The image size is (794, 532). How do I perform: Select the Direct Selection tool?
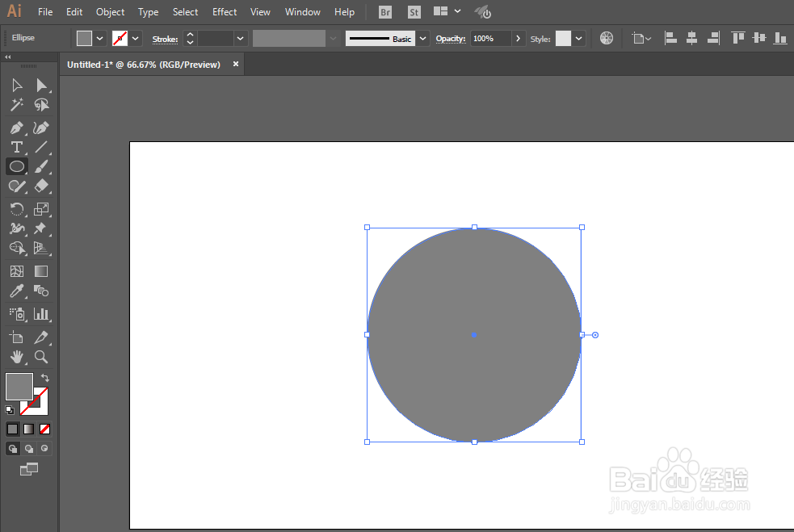pos(41,85)
